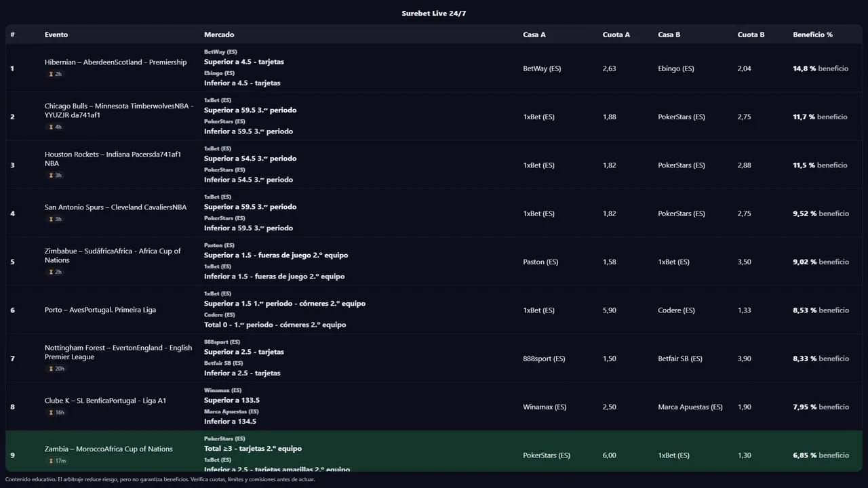Click the hourglass icon under Houston Rockets event

point(51,176)
